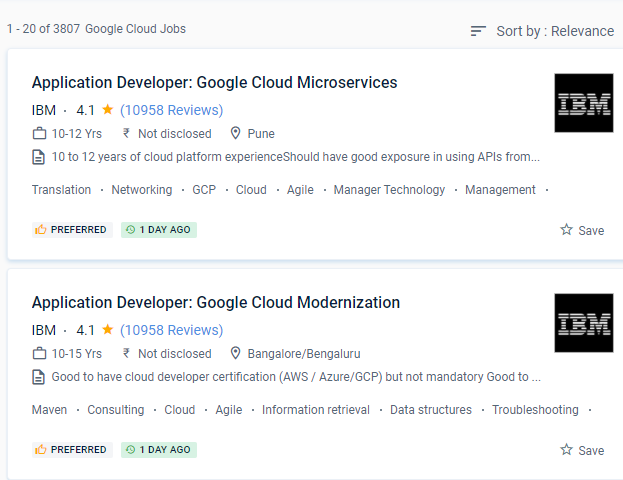Open the 10958 Reviews link for Modernization job
The image size is (623, 480).
[x=171, y=330]
